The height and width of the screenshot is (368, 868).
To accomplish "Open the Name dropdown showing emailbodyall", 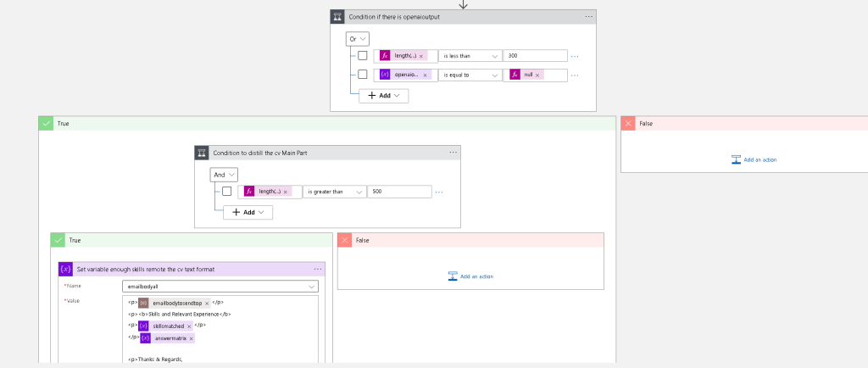I will pyautogui.click(x=220, y=287).
